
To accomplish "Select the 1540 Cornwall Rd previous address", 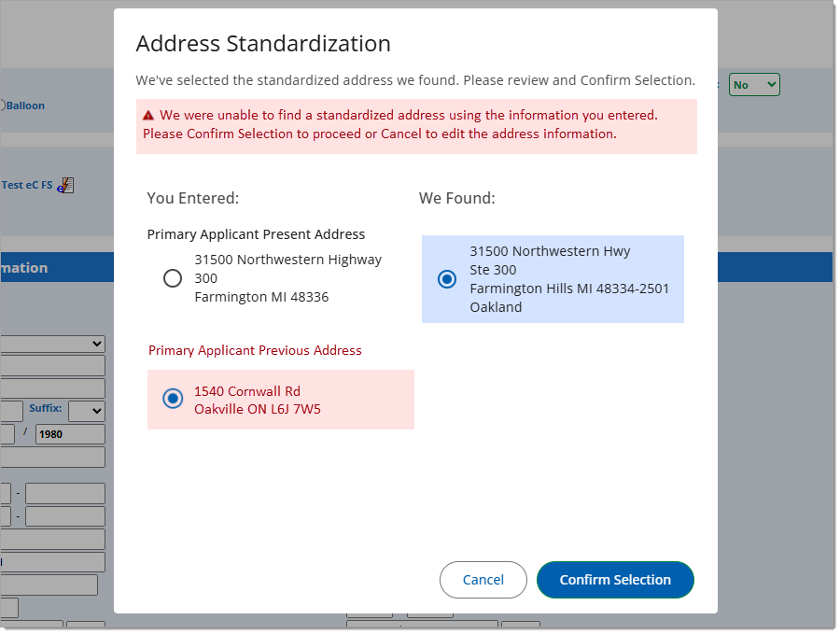I will coord(173,399).
